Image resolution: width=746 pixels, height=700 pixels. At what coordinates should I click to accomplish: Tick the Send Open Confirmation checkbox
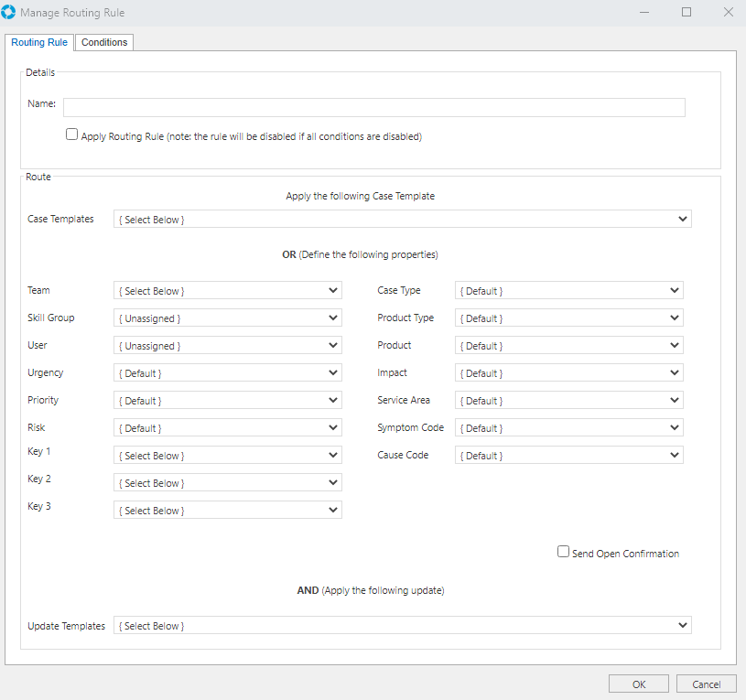pos(564,552)
